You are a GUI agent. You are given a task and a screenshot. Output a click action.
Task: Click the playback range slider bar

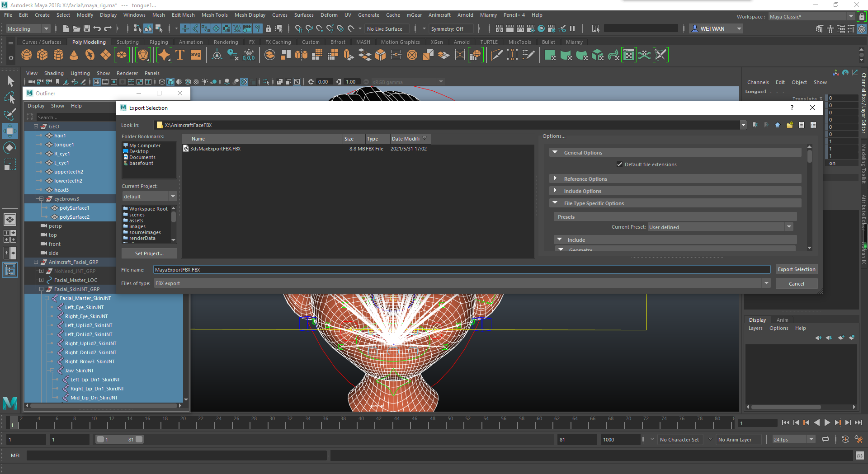[119, 439]
